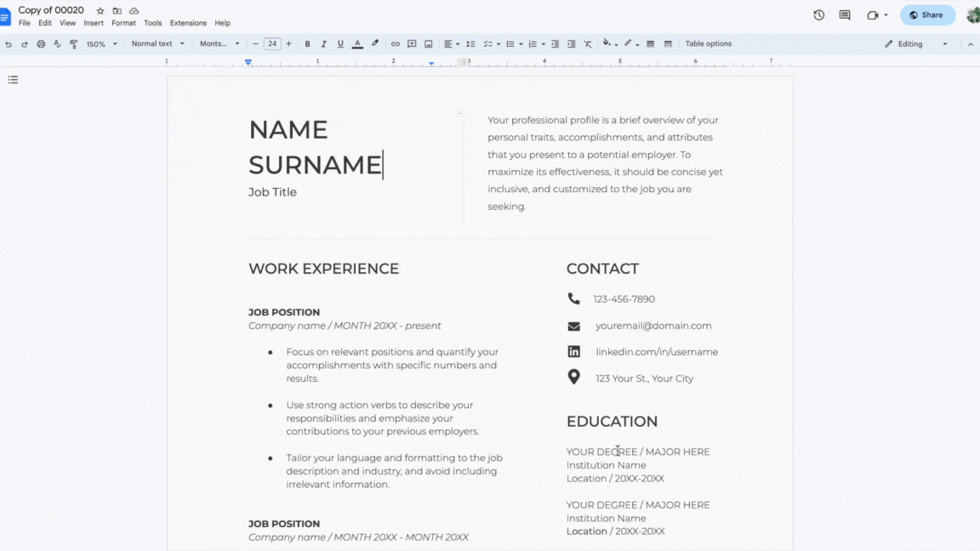
Task: Toggle underline formatting
Action: 340,43
